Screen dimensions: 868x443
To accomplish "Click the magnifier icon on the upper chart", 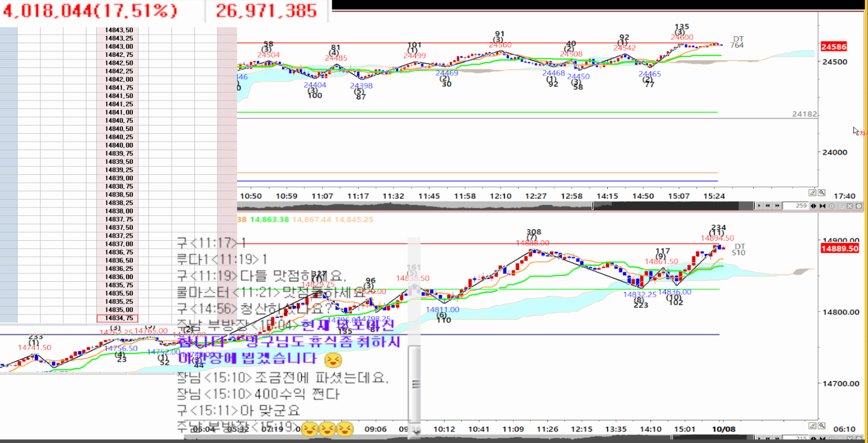I will tap(822, 193).
